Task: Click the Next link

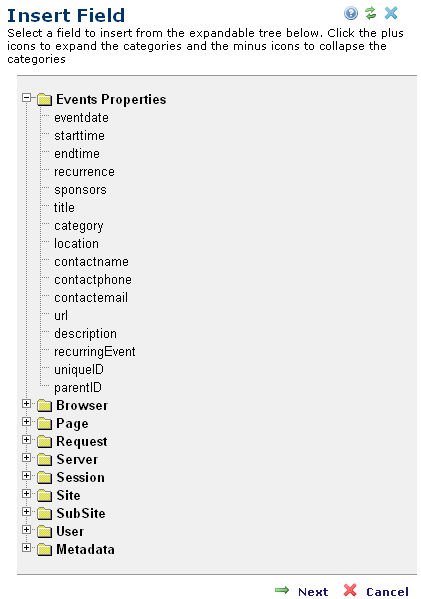Action: click(x=313, y=592)
